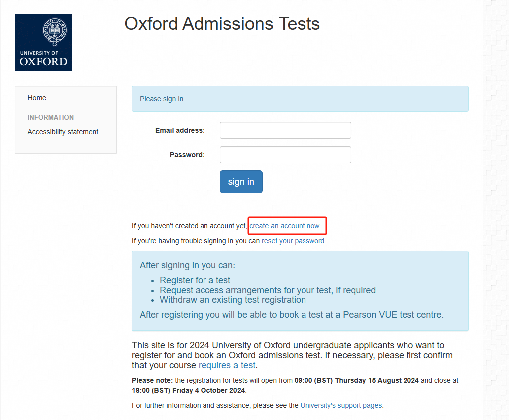509x420 pixels.
Task: Open the Home sidebar item
Action: pyautogui.click(x=37, y=98)
